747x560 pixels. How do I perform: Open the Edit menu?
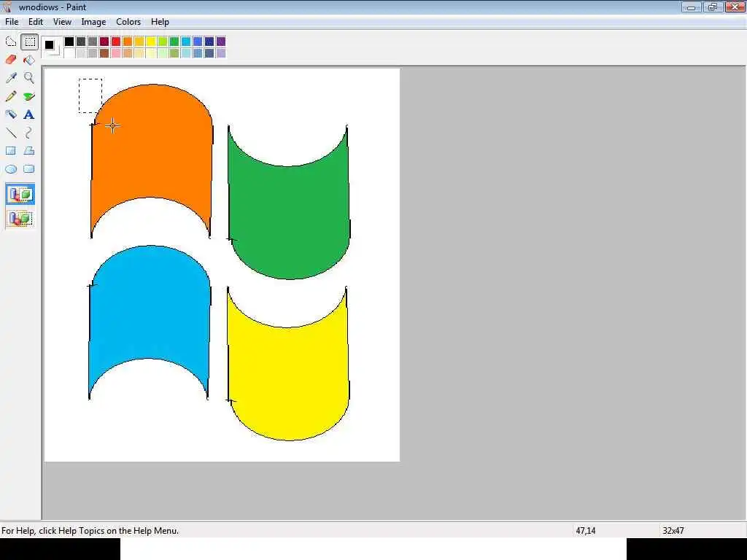point(36,22)
